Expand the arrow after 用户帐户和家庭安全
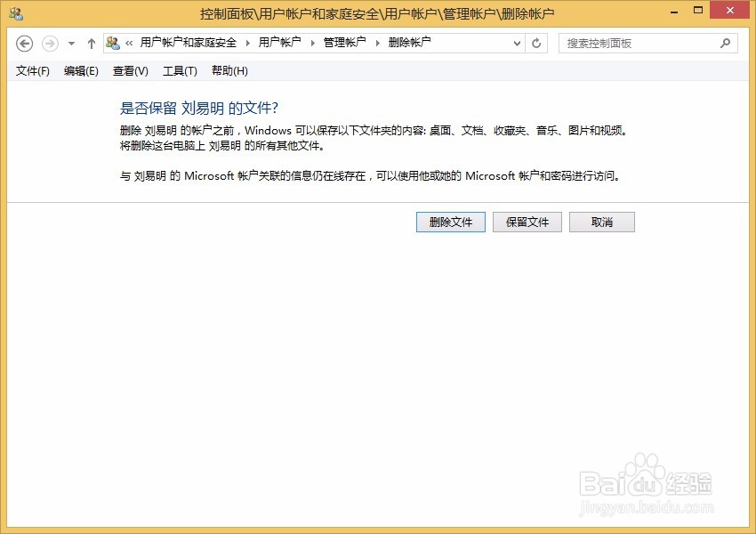 click(x=248, y=43)
